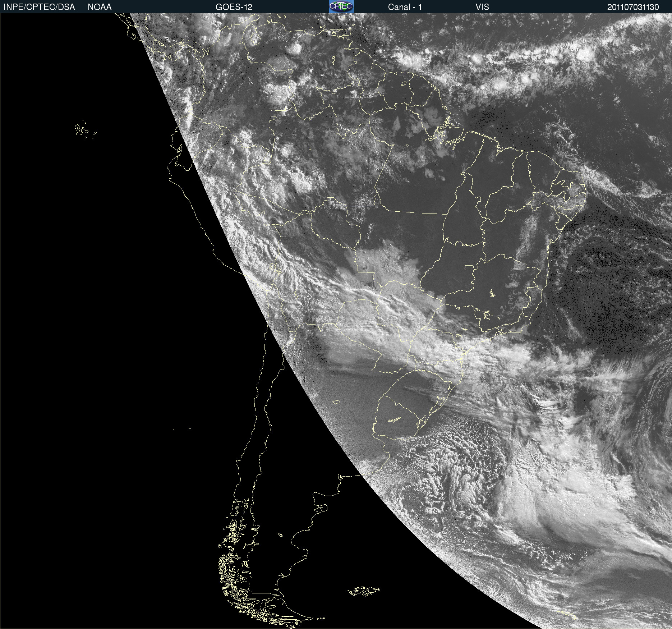
Task: Click the CPTEC logo in the header
Action: 341,6
